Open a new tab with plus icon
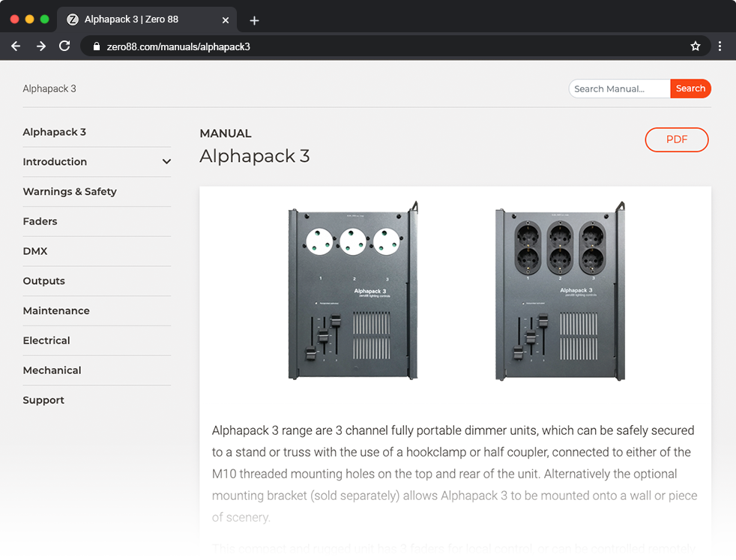This screenshot has width=736, height=560. coord(254,20)
